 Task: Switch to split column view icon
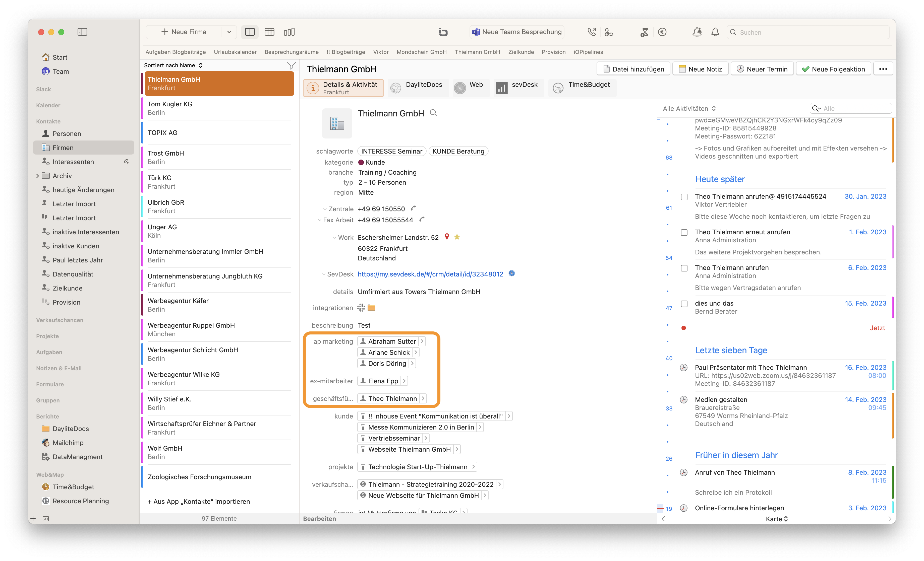(x=250, y=32)
